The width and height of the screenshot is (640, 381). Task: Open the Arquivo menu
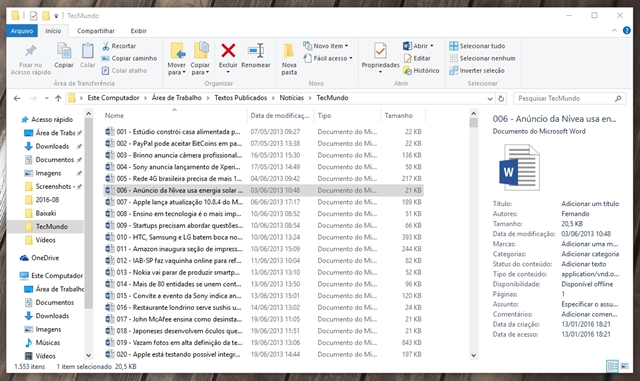pyautogui.click(x=22, y=31)
